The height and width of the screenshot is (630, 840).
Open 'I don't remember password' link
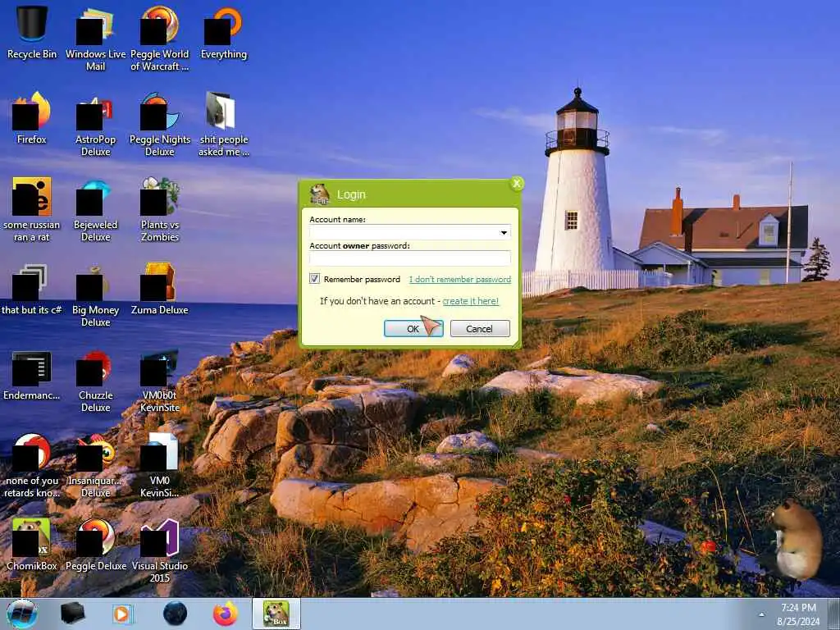(459, 279)
